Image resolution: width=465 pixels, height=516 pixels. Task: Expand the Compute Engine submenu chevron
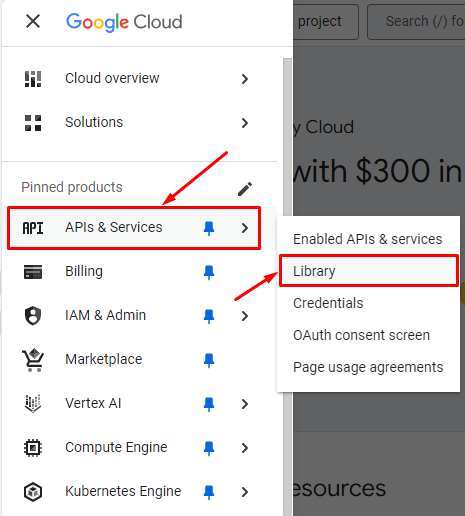[x=245, y=448]
